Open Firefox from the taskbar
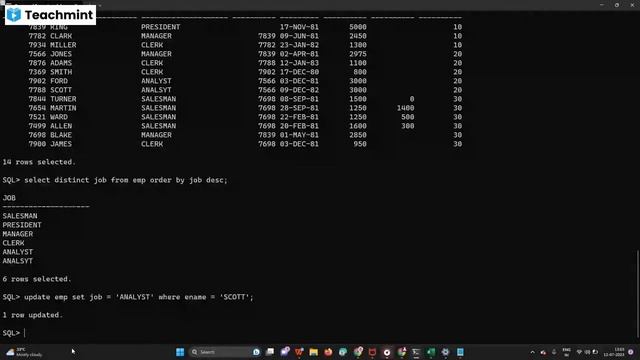Screen dimensions: 640x360 (328, 352)
